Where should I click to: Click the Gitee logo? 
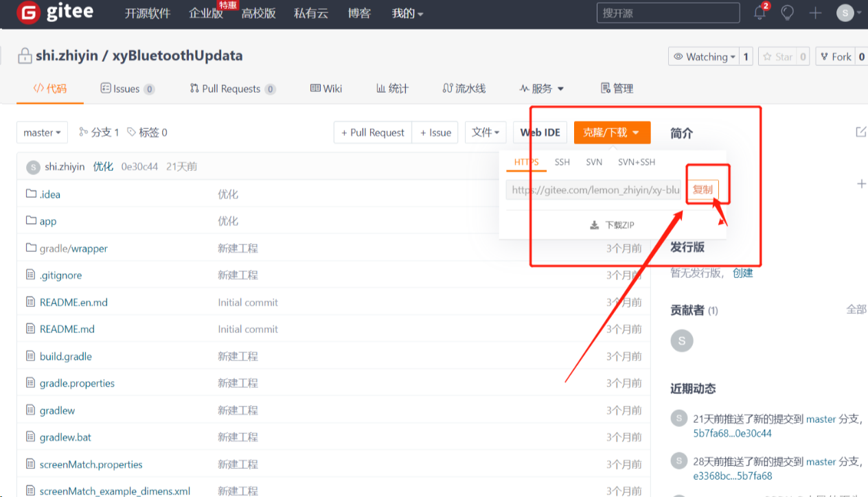(56, 13)
